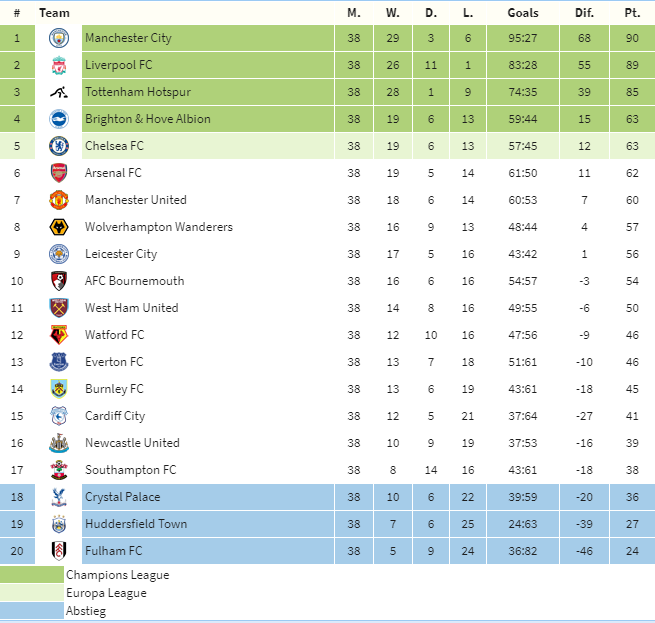Screen dimensions: 655x623
Task: Click the Wolverhampton Wanderers wolf crest
Action: (59, 227)
